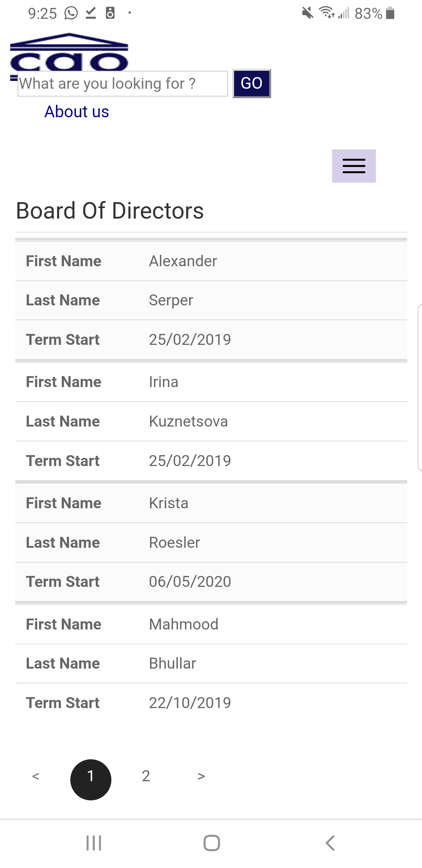Tap the first name Alexander

[x=183, y=261]
